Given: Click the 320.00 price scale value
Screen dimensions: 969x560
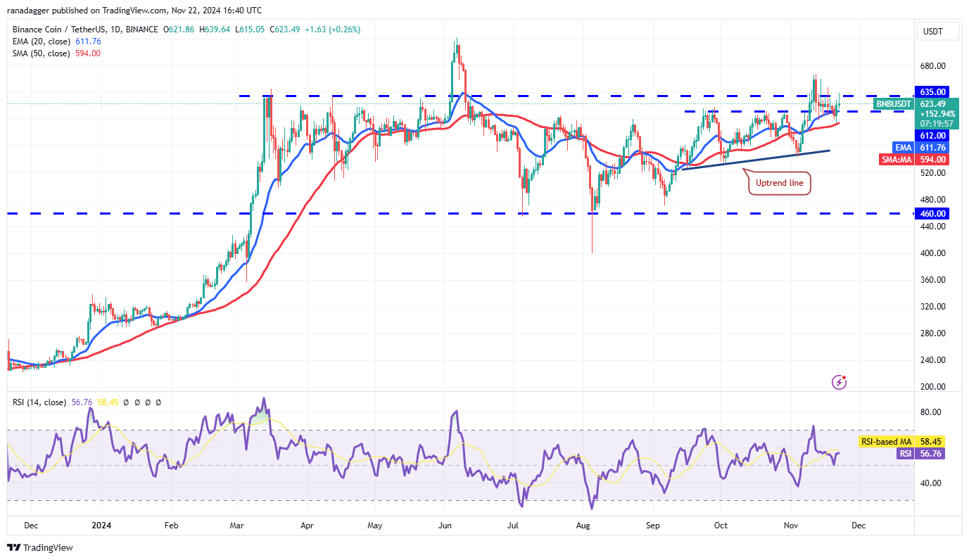Looking at the screenshot, I should pos(932,307).
